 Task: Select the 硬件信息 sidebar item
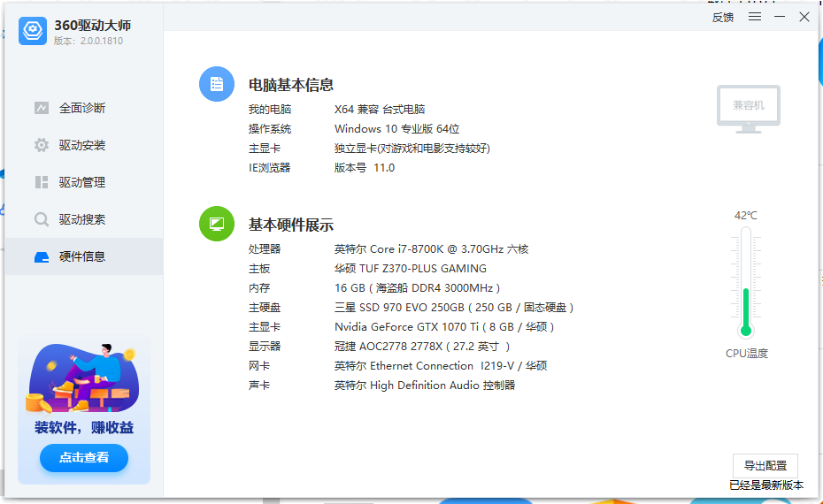click(84, 256)
